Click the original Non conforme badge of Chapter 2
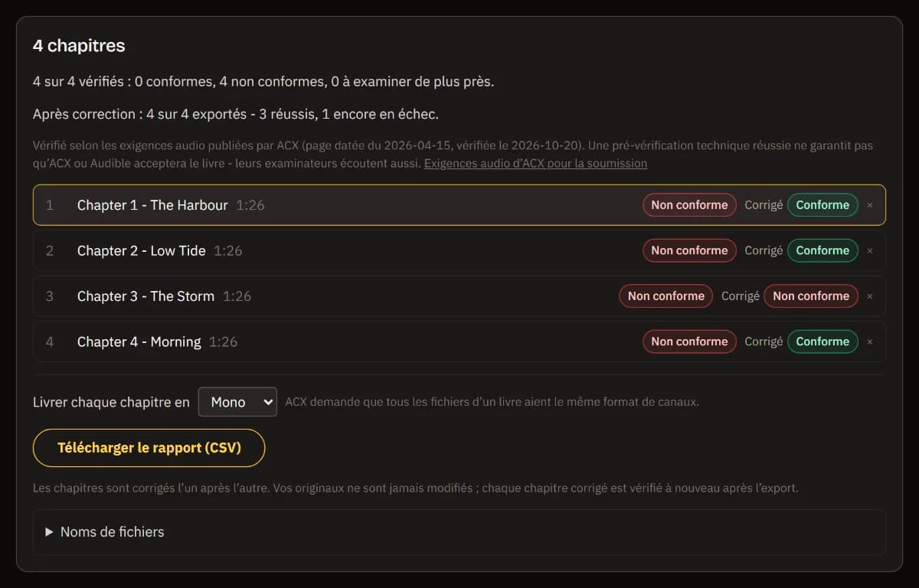 pyautogui.click(x=689, y=250)
